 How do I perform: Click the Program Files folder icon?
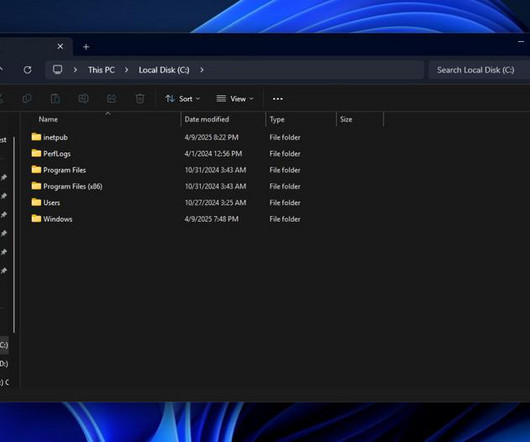coord(36,169)
